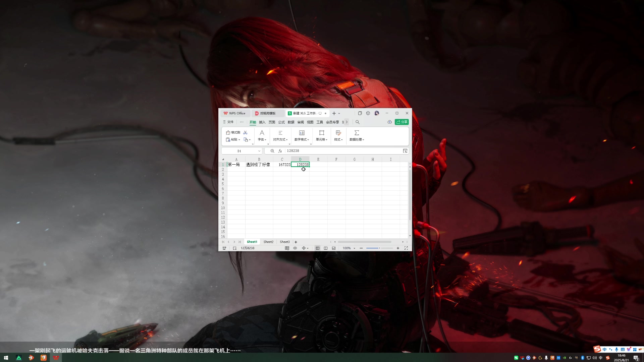
Task: Select the 数据 Data ribbon tab
Action: [x=291, y=122]
